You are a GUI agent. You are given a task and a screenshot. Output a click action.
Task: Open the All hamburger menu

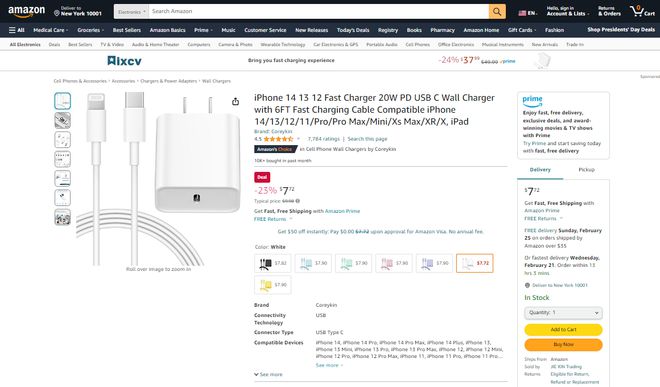pyautogui.click(x=17, y=30)
